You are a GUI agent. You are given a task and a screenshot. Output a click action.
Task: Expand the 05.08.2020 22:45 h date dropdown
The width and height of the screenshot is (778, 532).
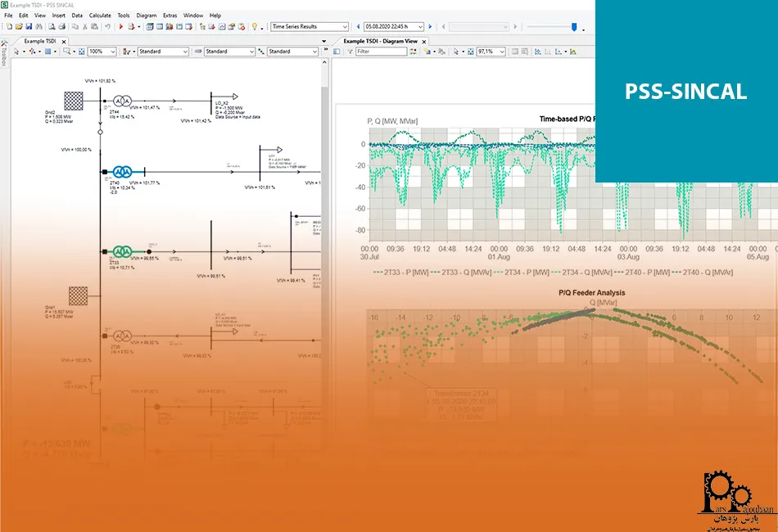pos(421,27)
